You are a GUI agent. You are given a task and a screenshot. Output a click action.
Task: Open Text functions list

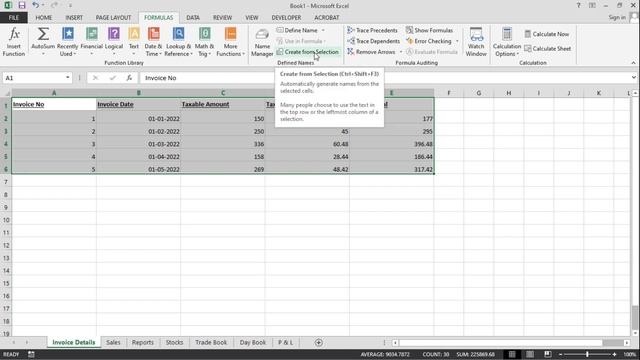tap(134, 42)
